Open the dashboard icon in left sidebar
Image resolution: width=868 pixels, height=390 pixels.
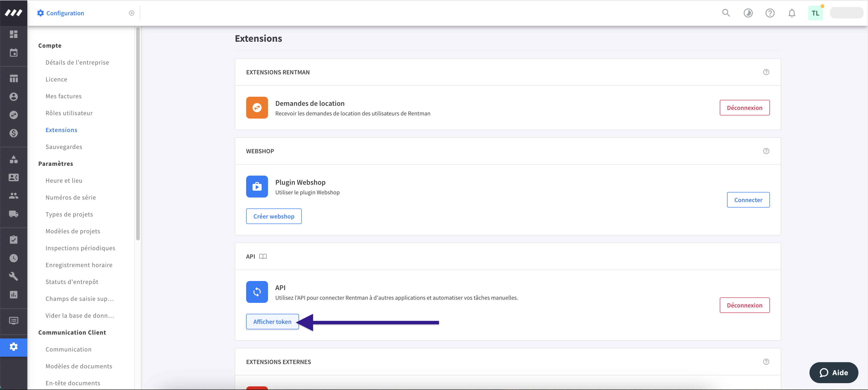(13, 34)
